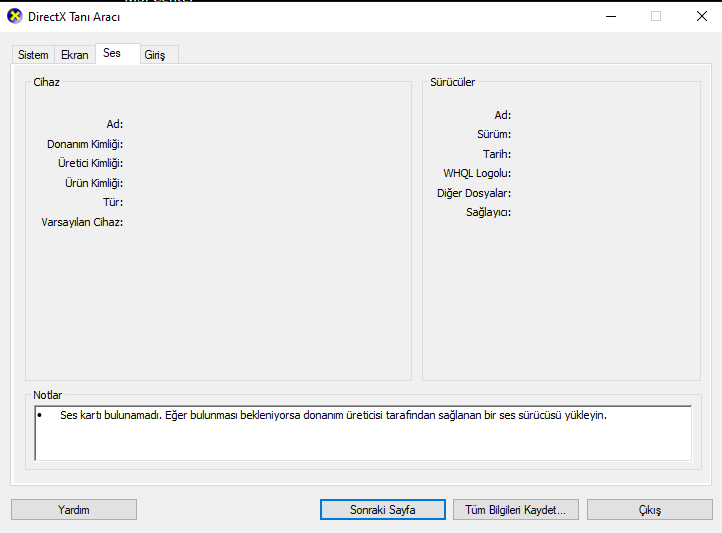This screenshot has width=722, height=533.
Task: Switch to the Sistem tab
Action: [33, 55]
